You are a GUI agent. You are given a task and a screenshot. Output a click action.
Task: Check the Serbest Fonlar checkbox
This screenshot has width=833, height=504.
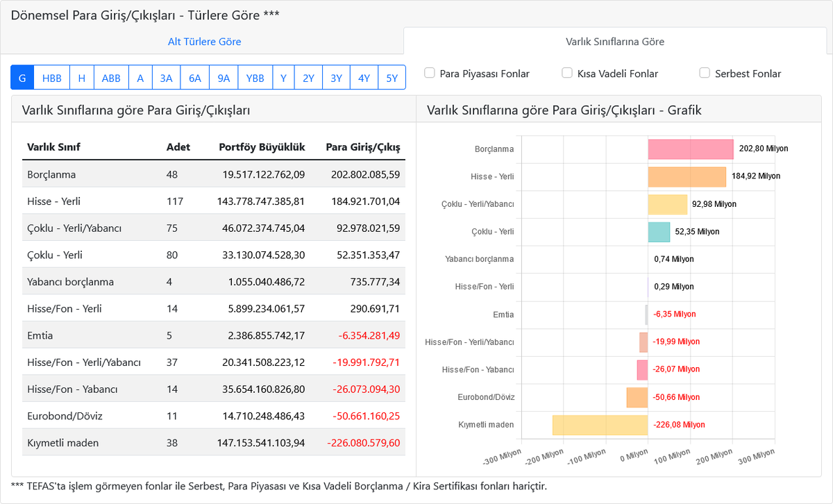coord(705,73)
